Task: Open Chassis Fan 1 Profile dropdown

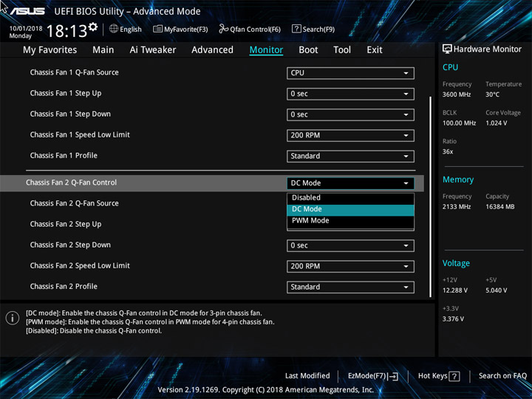Action: 350,156
